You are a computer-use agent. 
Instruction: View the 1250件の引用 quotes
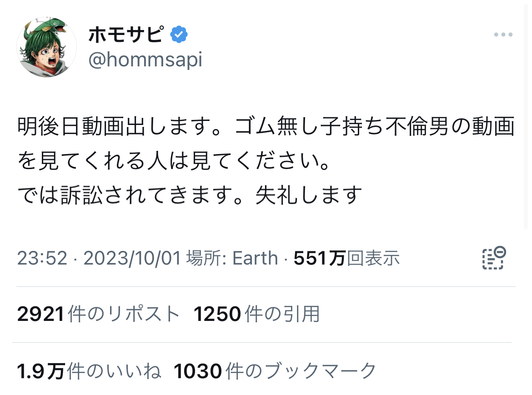click(x=256, y=314)
